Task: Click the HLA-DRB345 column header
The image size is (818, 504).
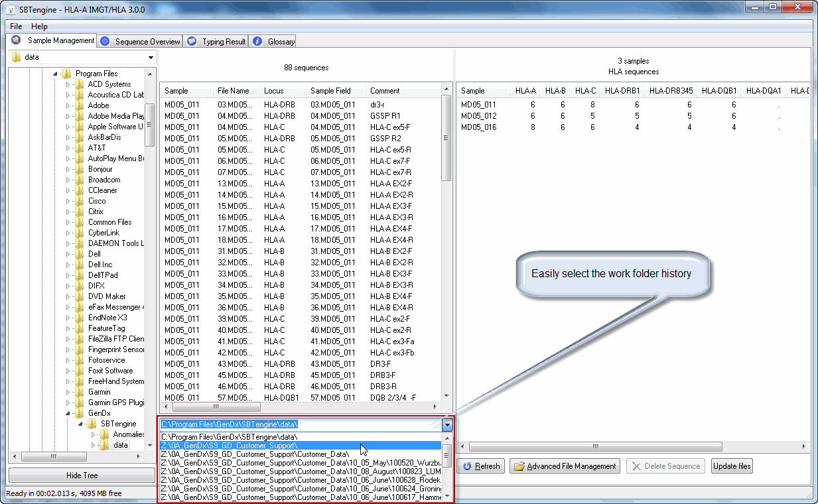Action: (x=671, y=91)
